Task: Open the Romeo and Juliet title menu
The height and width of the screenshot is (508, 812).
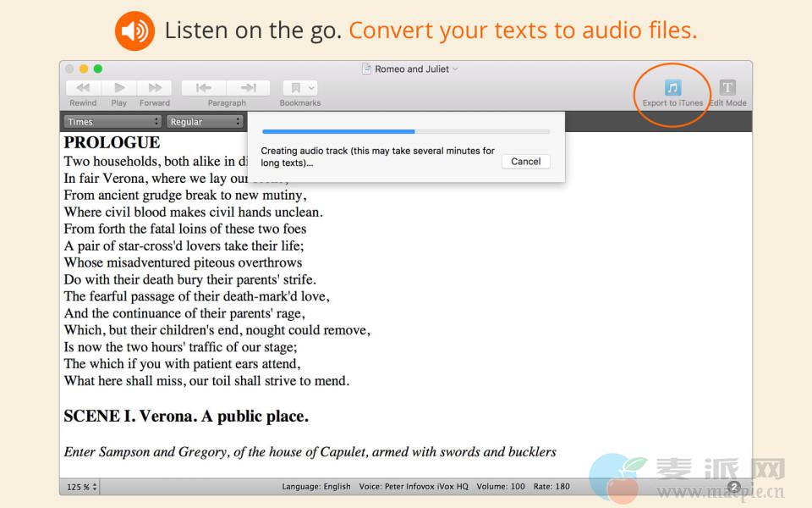Action: (x=410, y=69)
